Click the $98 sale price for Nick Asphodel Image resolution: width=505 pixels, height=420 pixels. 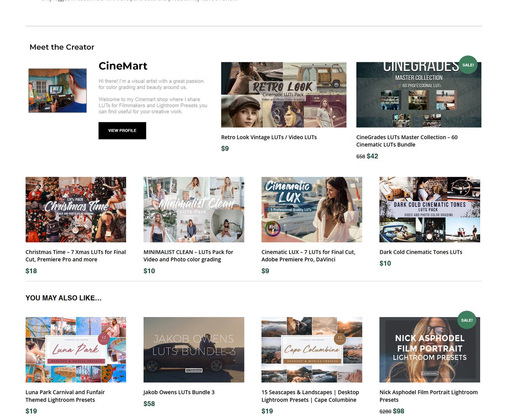point(399,411)
